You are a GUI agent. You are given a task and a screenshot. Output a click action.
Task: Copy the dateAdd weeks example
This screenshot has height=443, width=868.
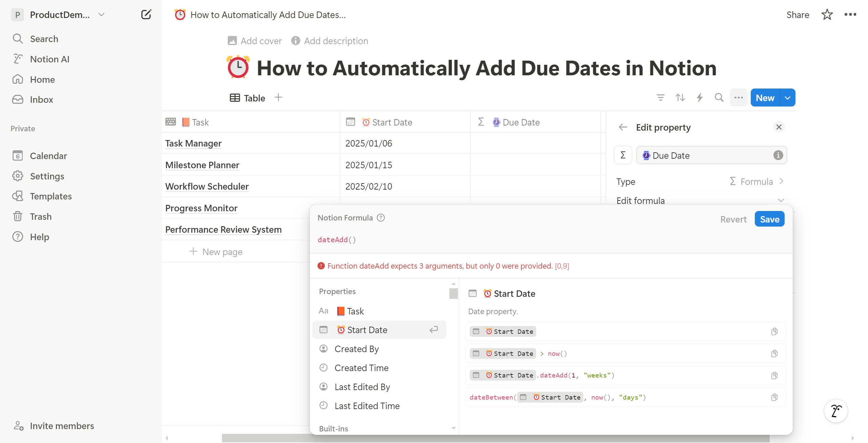click(774, 375)
